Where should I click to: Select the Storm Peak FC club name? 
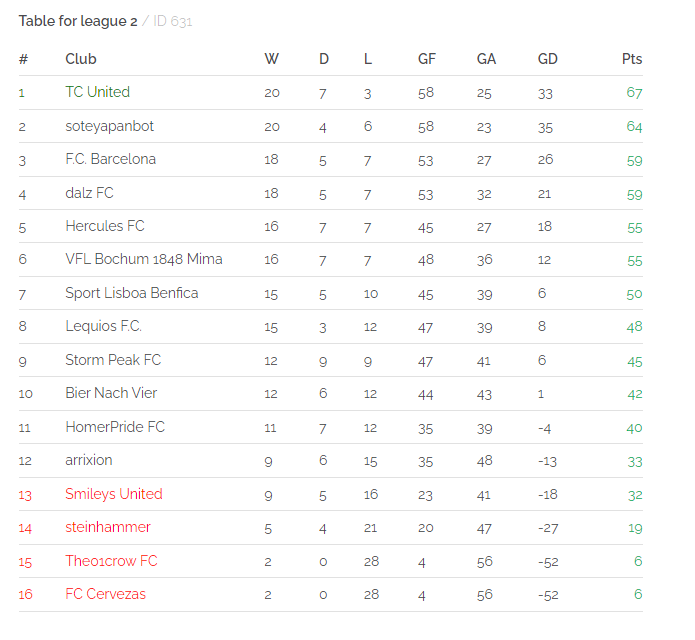[113, 360]
